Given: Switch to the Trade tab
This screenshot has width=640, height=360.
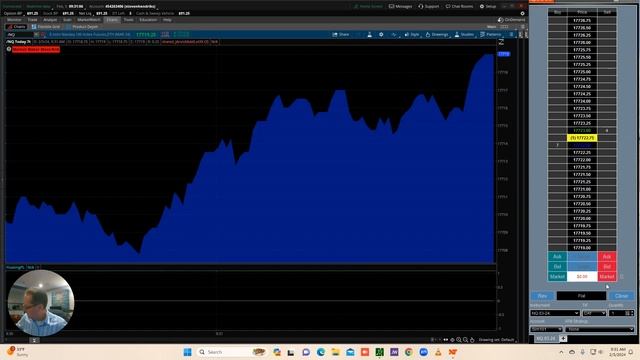Looking at the screenshot, I should click(x=32, y=20).
